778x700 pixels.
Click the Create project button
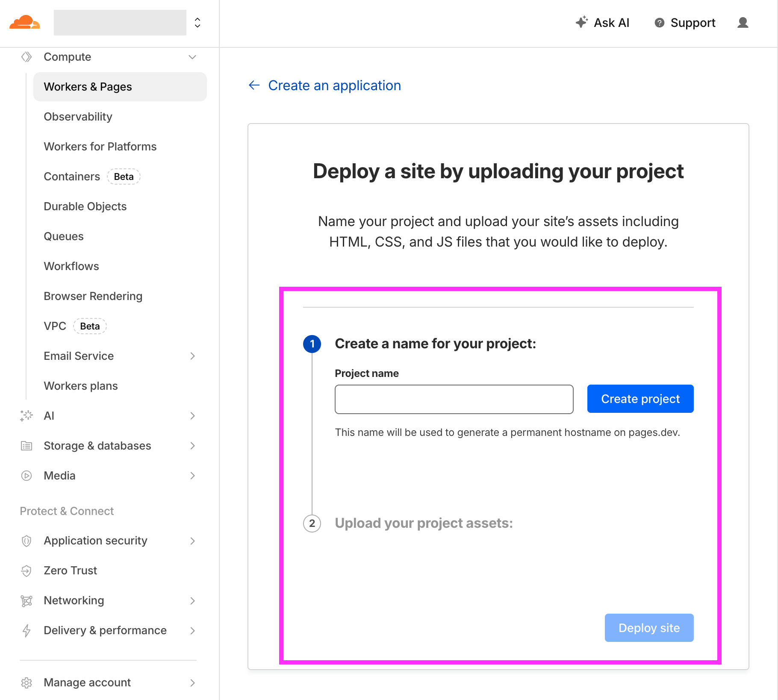pyautogui.click(x=640, y=399)
